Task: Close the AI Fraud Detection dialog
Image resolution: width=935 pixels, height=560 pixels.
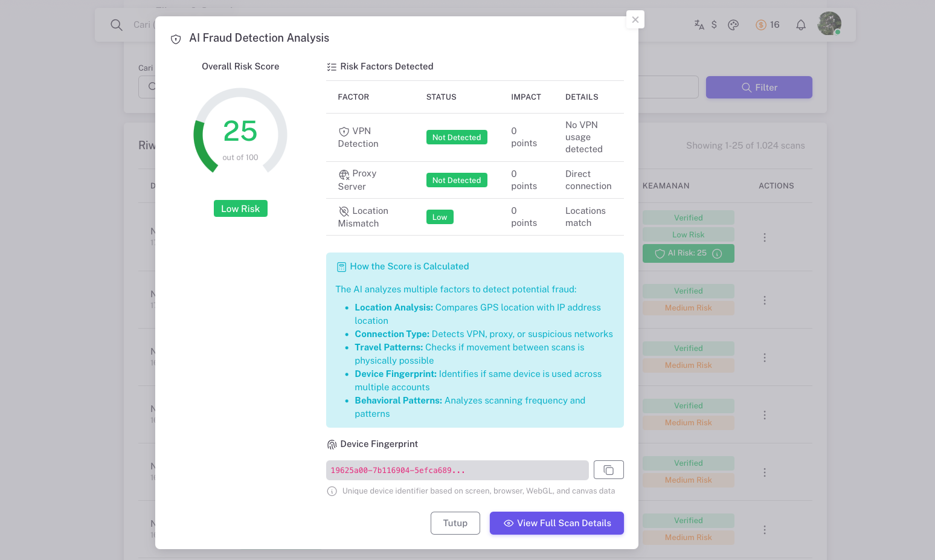Action: 635,19
